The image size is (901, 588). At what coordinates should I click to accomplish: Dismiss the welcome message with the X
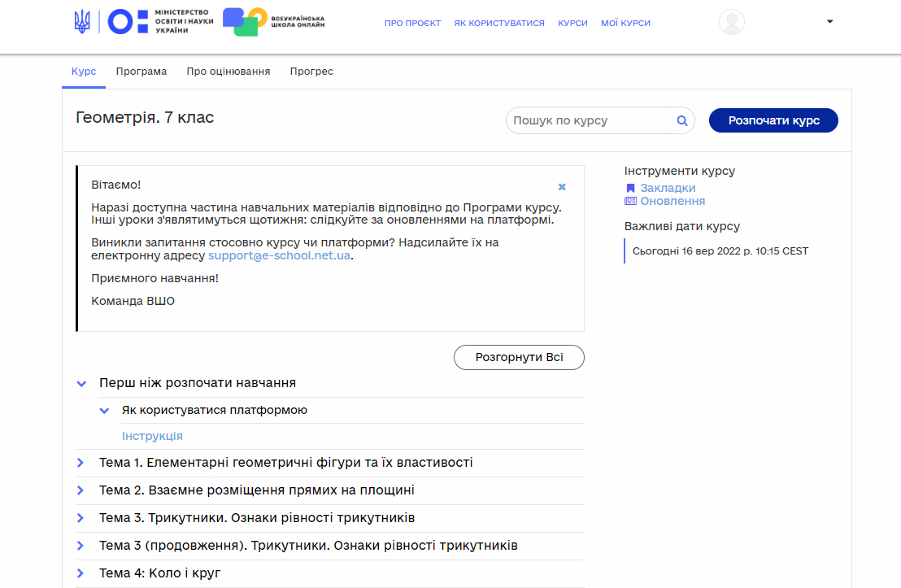pyautogui.click(x=562, y=187)
